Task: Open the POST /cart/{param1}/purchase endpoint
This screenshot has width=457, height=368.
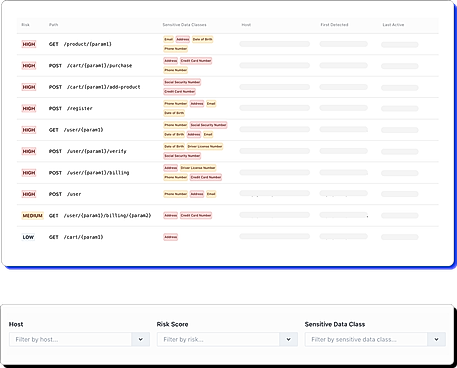Action: click(91, 66)
